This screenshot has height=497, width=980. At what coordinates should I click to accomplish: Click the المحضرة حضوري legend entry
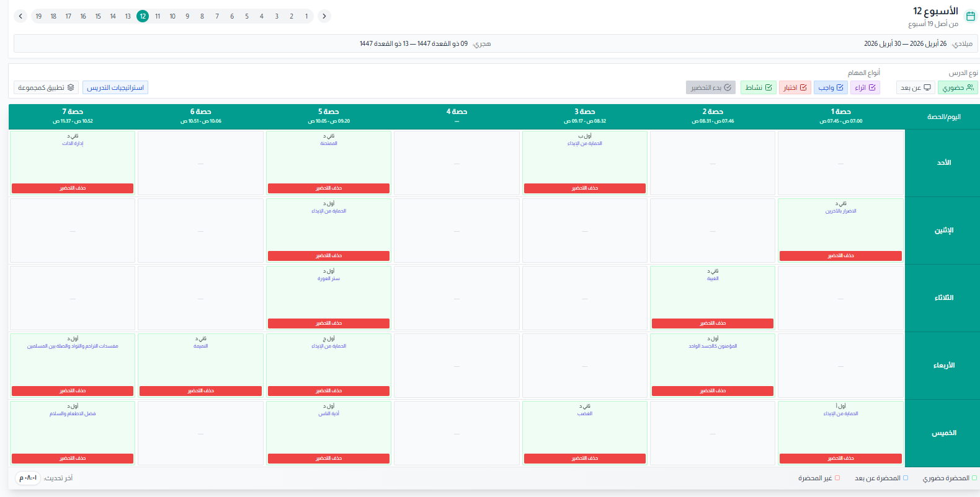point(950,478)
